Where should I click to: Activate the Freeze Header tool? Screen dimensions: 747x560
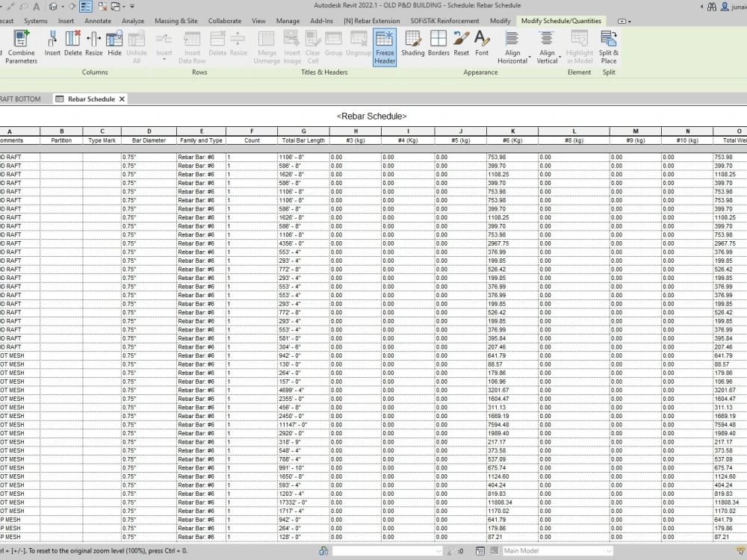coord(385,47)
